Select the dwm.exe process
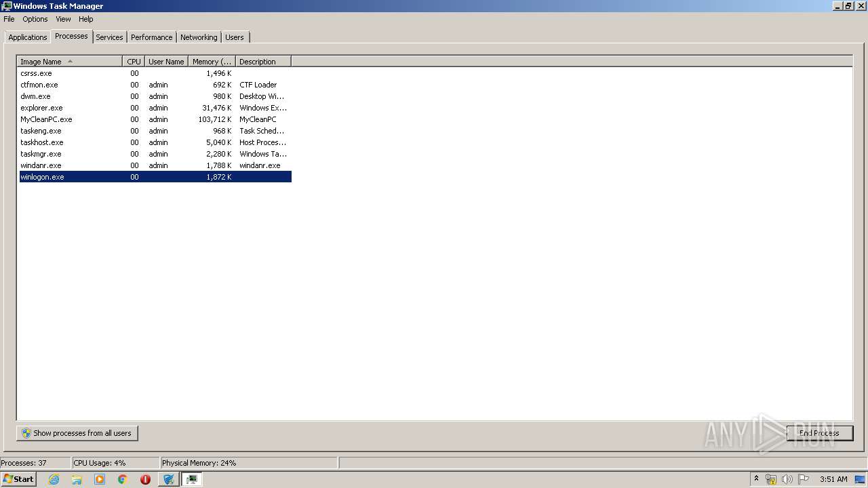 point(155,96)
